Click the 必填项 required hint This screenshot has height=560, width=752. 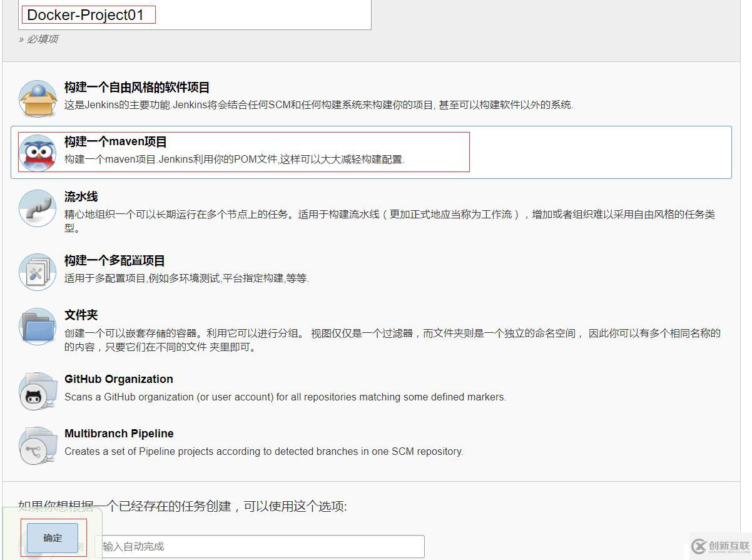(38, 39)
